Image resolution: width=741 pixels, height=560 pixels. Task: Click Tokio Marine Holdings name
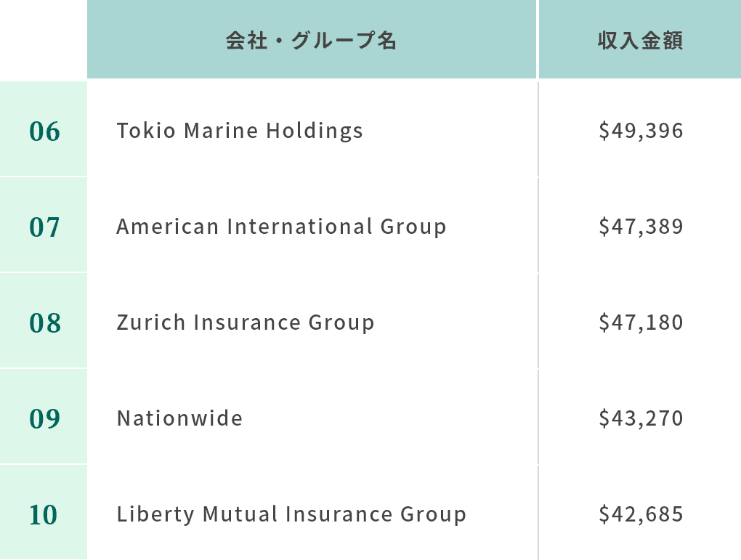(x=240, y=131)
